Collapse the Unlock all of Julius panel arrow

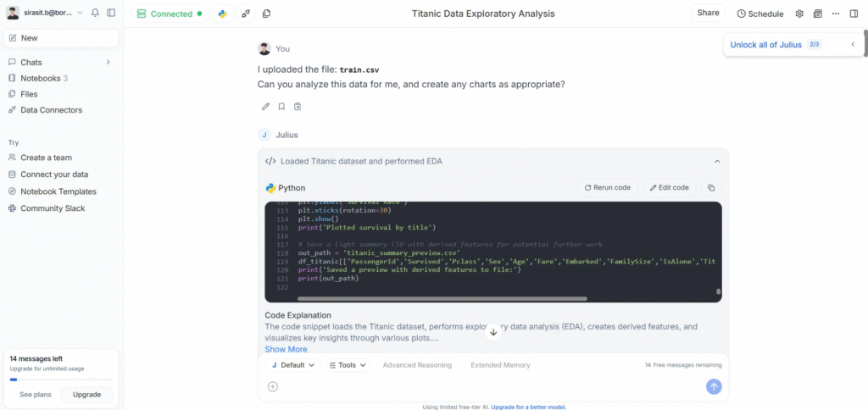click(853, 45)
